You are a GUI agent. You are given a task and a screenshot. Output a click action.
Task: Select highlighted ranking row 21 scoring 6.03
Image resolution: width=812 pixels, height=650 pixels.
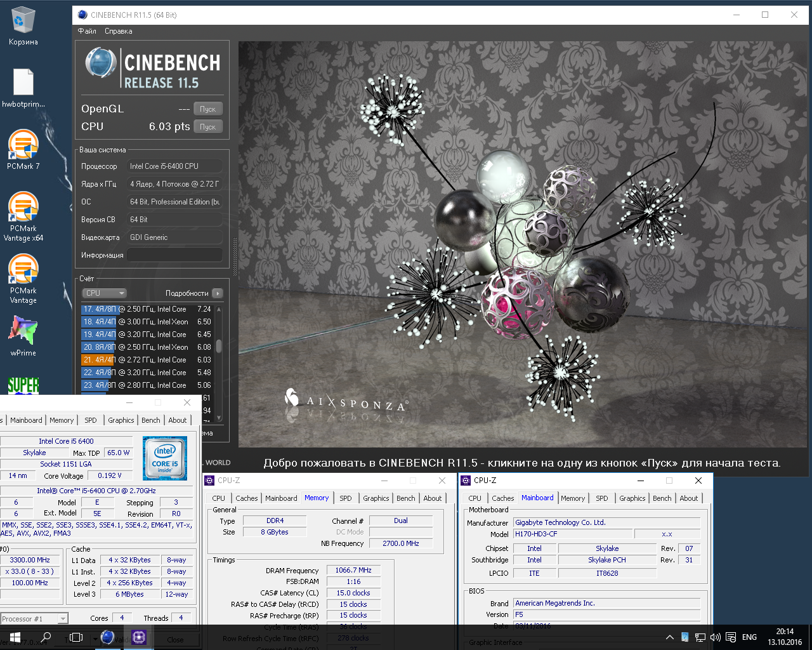click(x=148, y=360)
